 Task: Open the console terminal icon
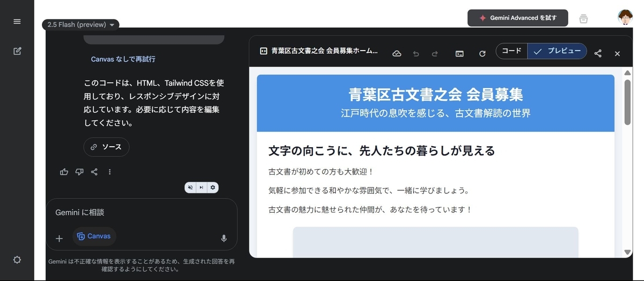[459, 54]
